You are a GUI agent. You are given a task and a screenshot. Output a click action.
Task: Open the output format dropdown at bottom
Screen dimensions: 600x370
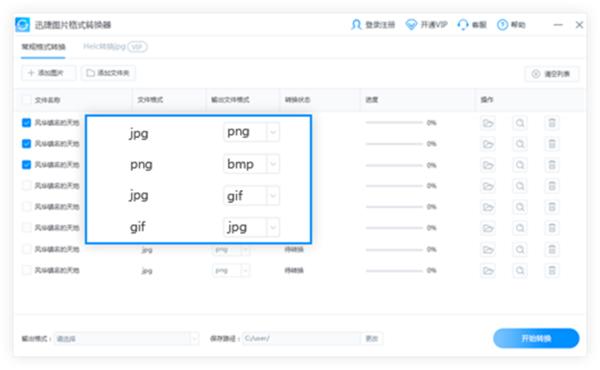tap(126, 339)
